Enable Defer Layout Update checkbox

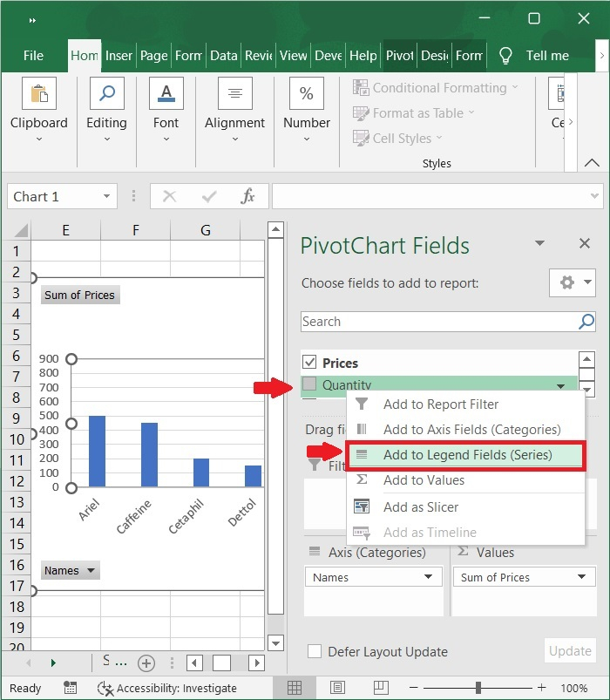coord(315,651)
